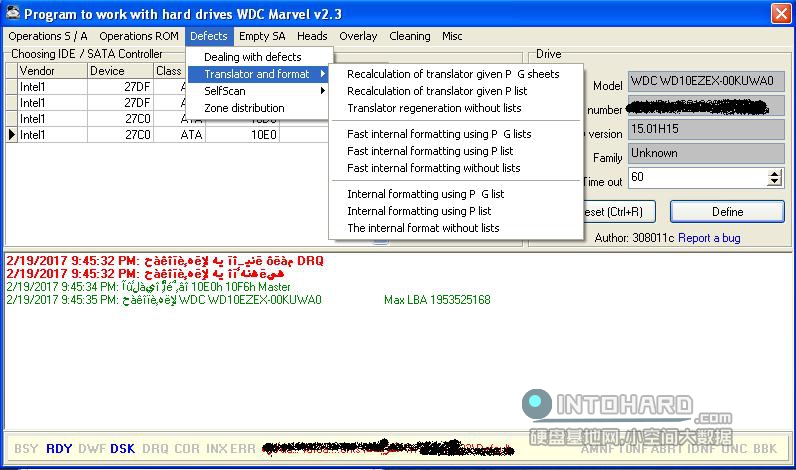Decrease the Time out value
Viewport: 796px width, 470px height.
(x=774, y=182)
